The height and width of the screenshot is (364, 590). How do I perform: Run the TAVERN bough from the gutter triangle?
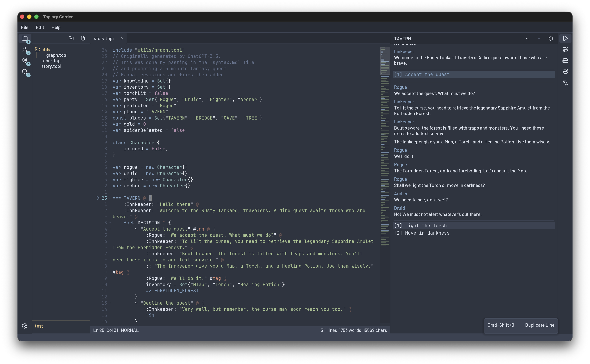pyautogui.click(x=97, y=198)
